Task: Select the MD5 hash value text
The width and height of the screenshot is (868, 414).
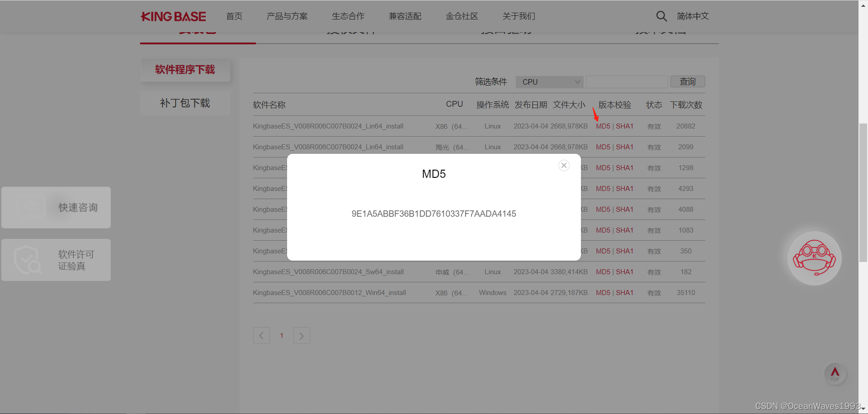Action: click(434, 214)
